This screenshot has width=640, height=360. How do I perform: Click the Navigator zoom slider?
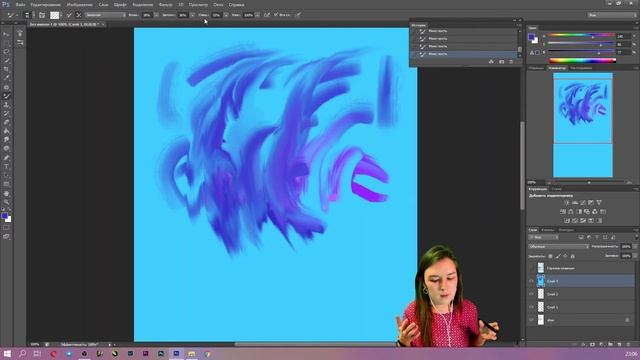589,182
